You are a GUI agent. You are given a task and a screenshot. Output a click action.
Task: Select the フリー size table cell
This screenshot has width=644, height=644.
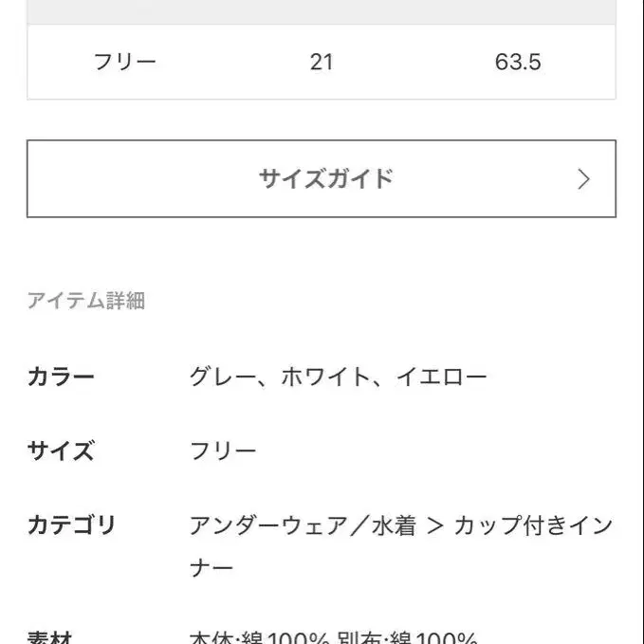pyautogui.click(x=125, y=63)
